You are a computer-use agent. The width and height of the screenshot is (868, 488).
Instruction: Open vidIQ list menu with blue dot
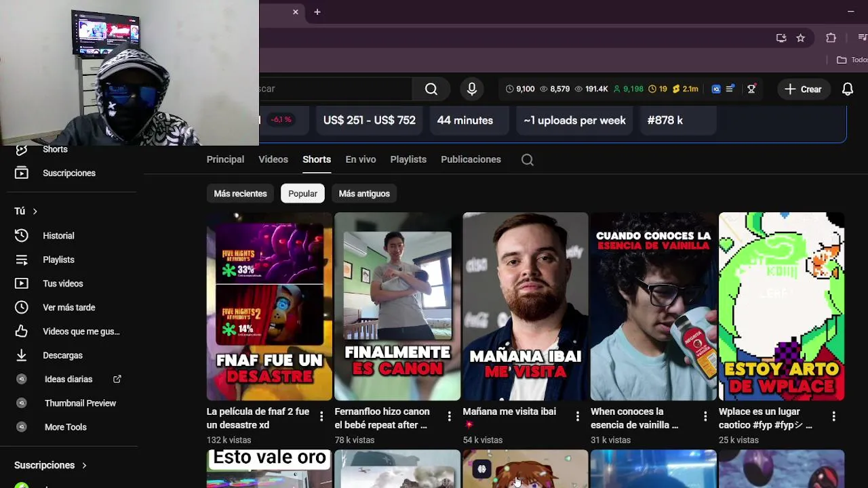click(x=730, y=89)
